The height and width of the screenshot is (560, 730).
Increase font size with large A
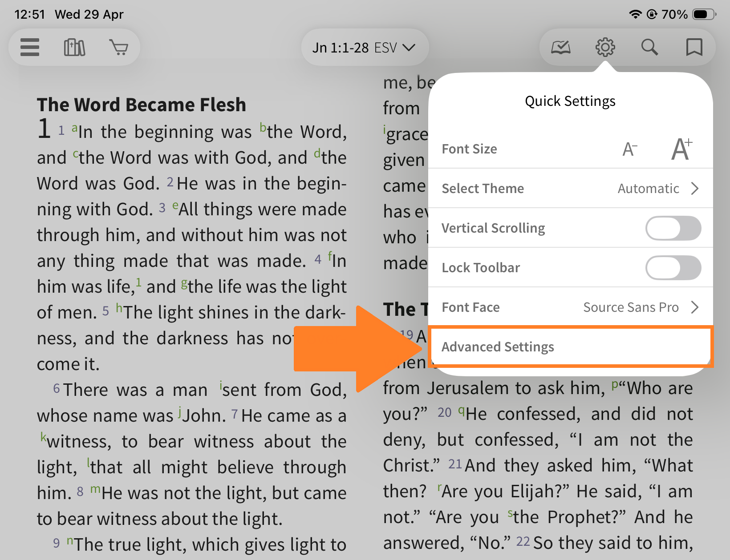click(x=681, y=149)
